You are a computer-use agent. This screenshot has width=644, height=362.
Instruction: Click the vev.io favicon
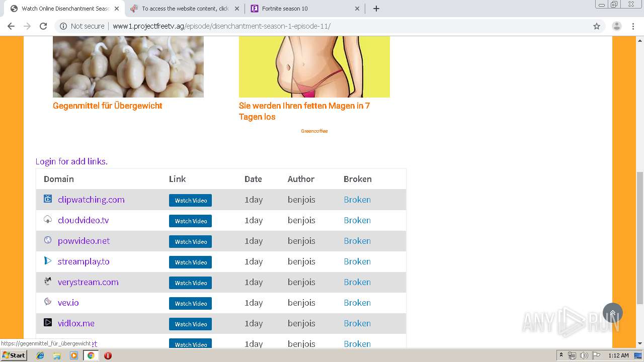pos(48,302)
